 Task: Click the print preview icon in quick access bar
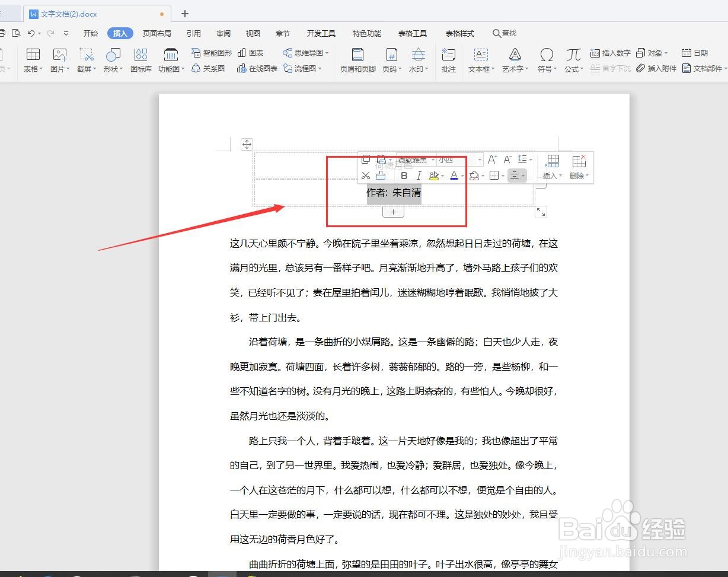tap(16, 33)
